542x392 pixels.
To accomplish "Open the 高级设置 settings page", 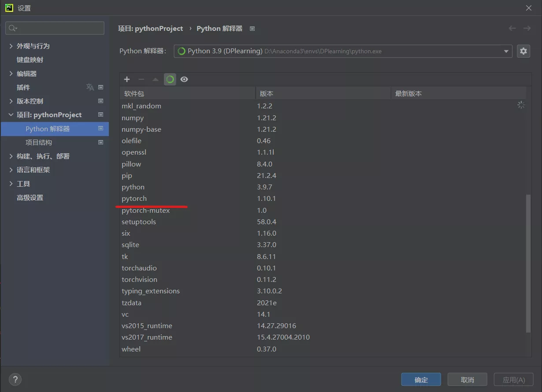I will click(x=30, y=198).
